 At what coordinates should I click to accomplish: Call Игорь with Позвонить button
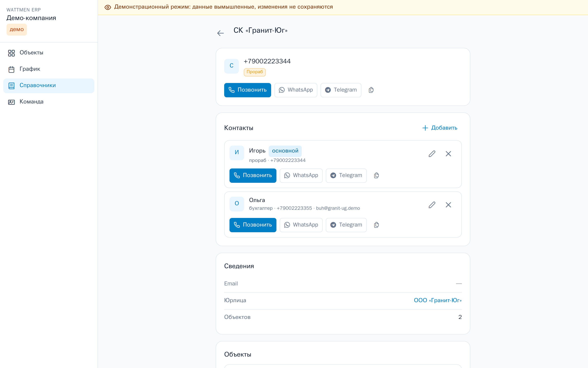(x=253, y=175)
